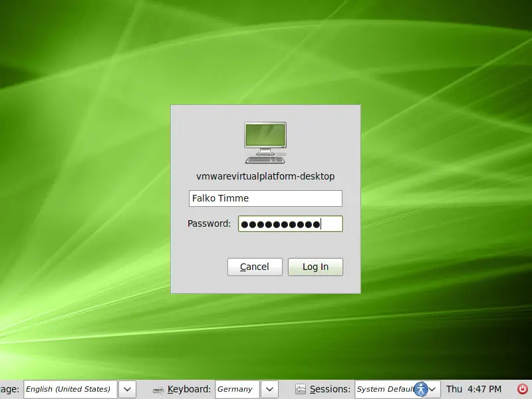The image size is (532, 399).
Task: Click the Thu 4:47 PM clock
Action: coord(473,389)
